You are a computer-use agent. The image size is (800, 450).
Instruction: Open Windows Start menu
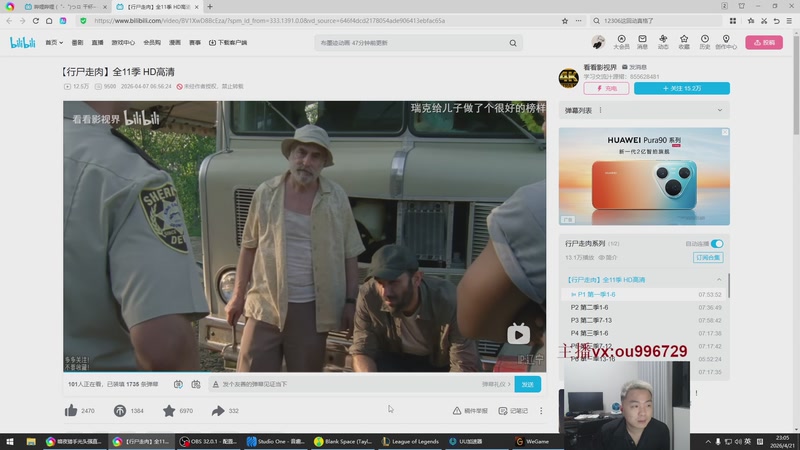[x=10, y=441]
